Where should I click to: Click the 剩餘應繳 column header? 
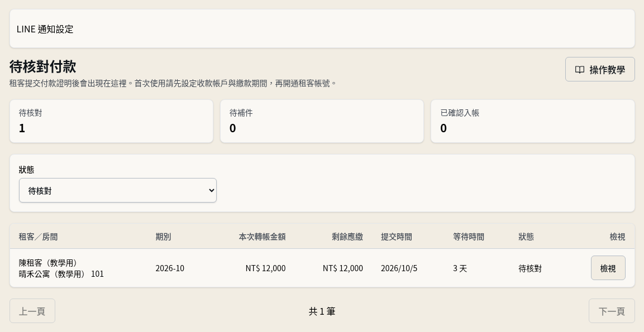(347, 237)
